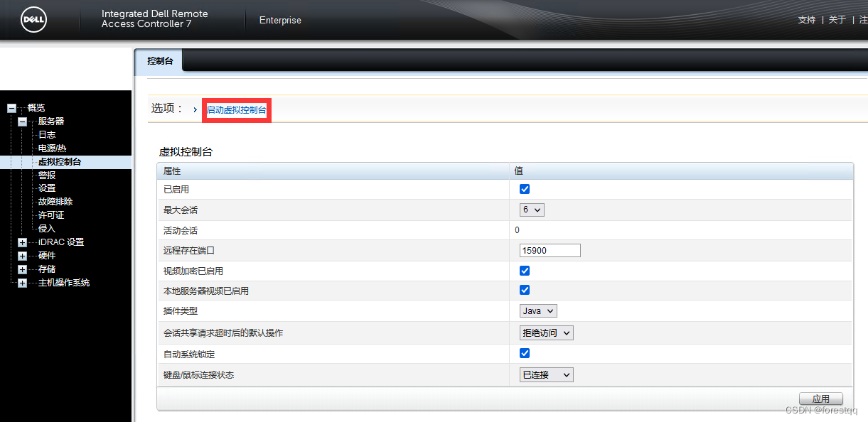Open the 键盘/鼠标连接状态 dropdown
This screenshot has height=422, width=868.
546,374
